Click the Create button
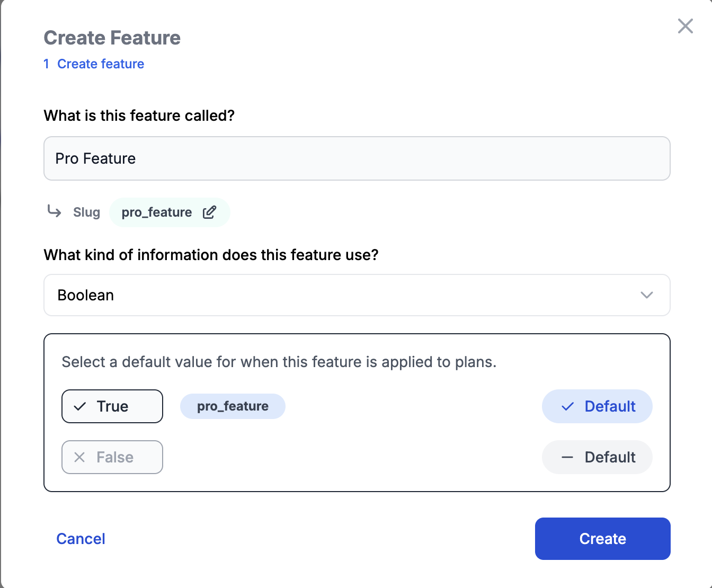Image resolution: width=712 pixels, height=588 pixels. point(602,539)
